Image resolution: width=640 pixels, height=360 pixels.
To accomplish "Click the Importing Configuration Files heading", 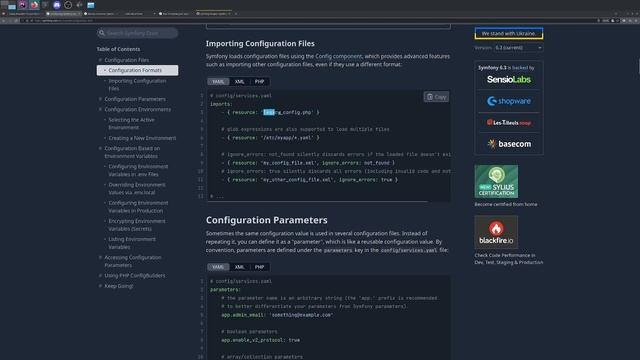I will 260,43.
